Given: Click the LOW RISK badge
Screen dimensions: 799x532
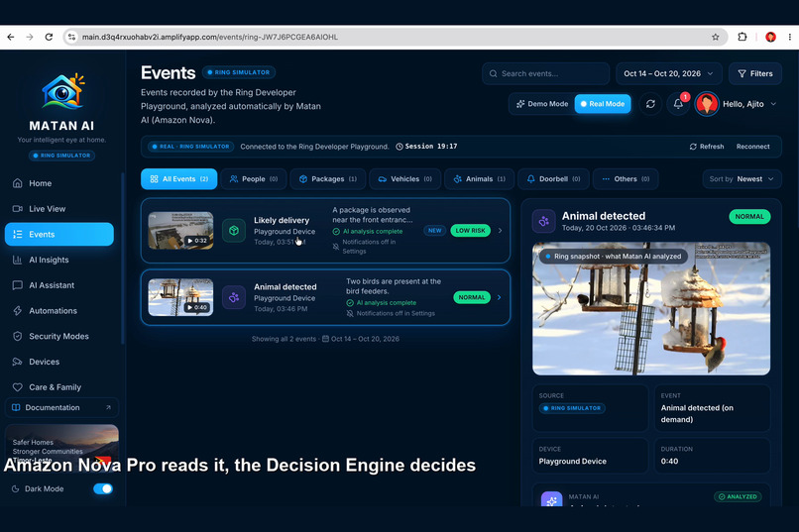Looking at the screenshot, I should (x=470, y=231).
